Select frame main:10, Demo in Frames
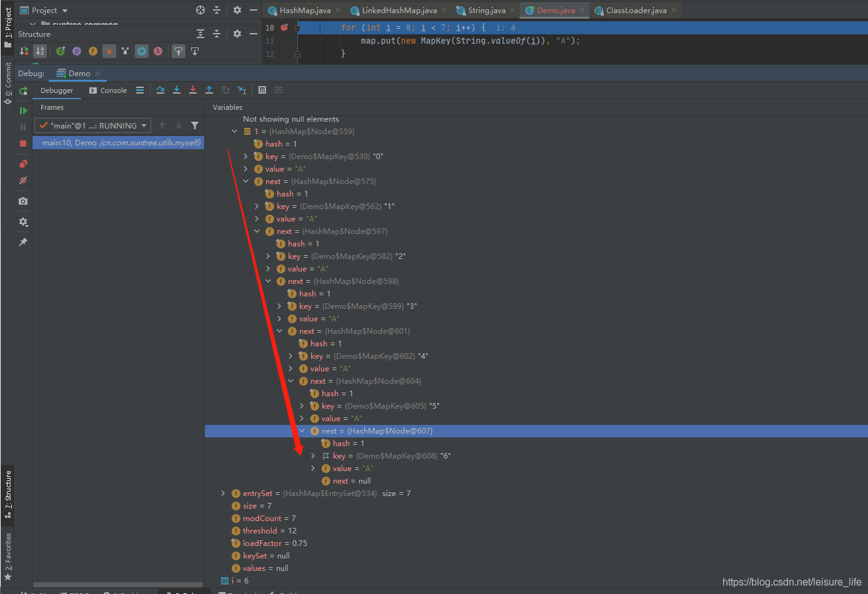The width and height of the screenshot is (868, 594). (x=119, y=143)
